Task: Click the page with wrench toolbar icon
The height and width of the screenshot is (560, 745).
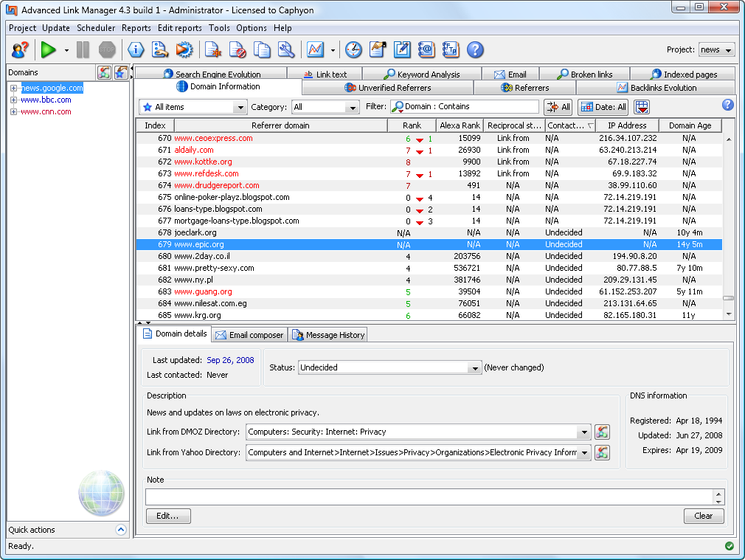Action: pos(286,49)
